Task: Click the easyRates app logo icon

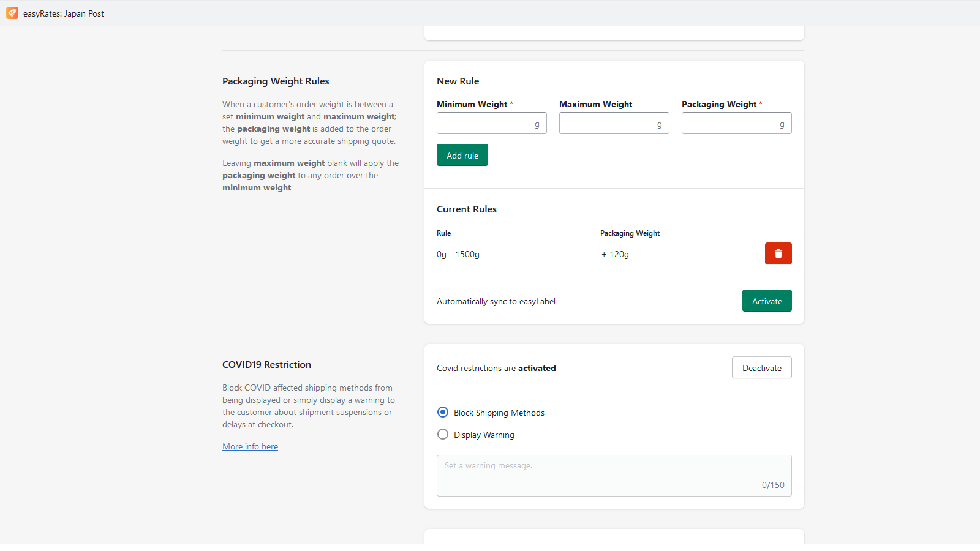Action: (12, 13)
